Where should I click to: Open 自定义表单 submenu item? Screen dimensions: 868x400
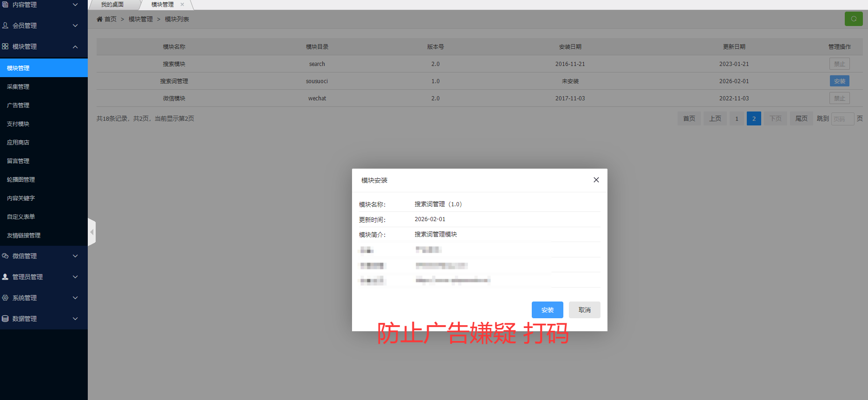coord(44,216)
